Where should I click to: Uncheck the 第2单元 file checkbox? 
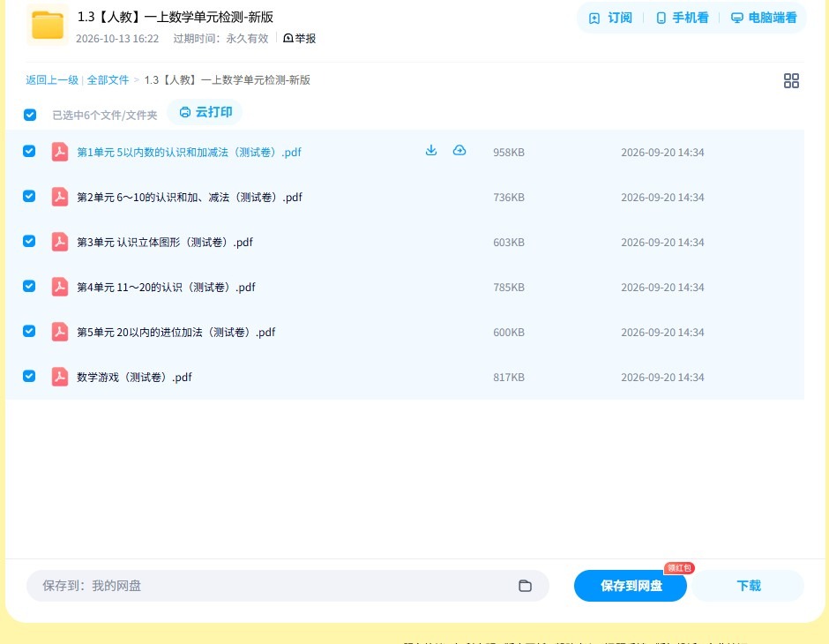29,196
